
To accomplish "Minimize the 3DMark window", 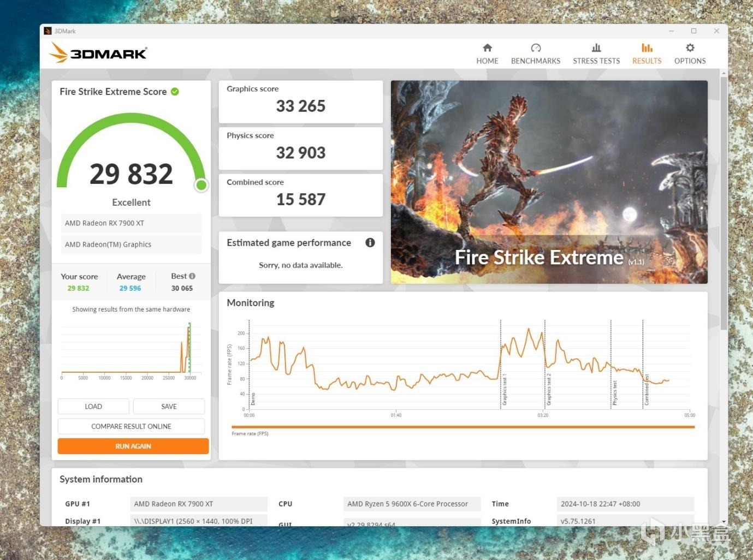I will [x=672, y=31].
